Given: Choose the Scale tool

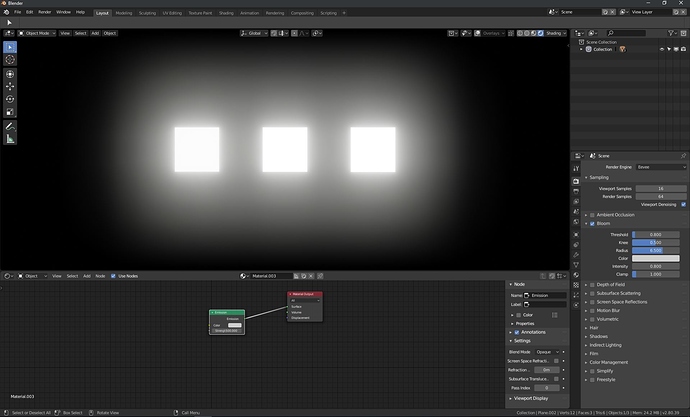Looking at the screenshot, I should click(10, 112).
